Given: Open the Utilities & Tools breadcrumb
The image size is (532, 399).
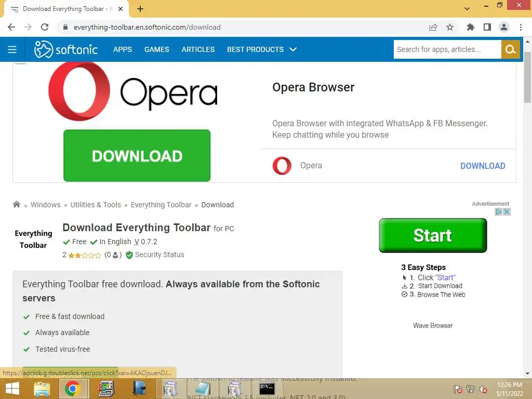Looking at the screenshot, I should 96,205.
